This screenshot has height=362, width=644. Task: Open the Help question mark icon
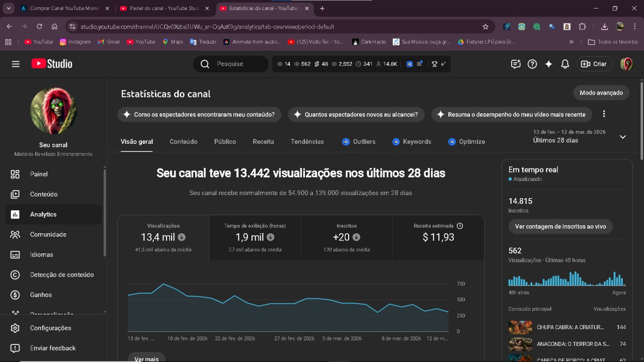point(532,64)
